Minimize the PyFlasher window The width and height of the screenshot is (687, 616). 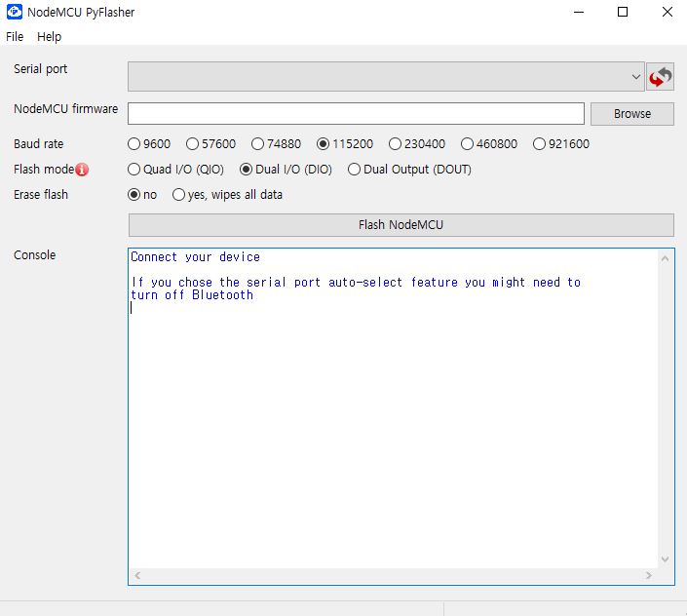click(579, 12)
